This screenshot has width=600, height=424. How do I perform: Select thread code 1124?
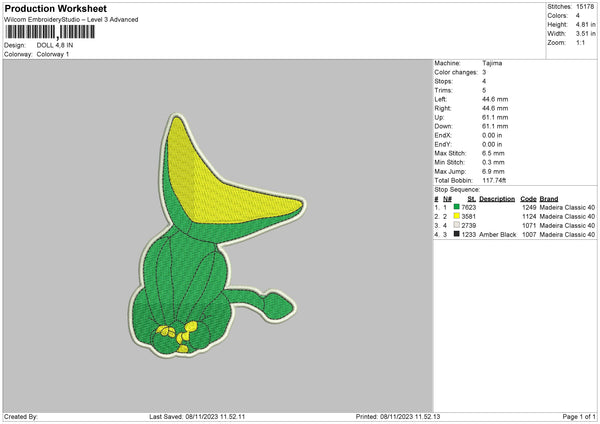click(529, 217)
